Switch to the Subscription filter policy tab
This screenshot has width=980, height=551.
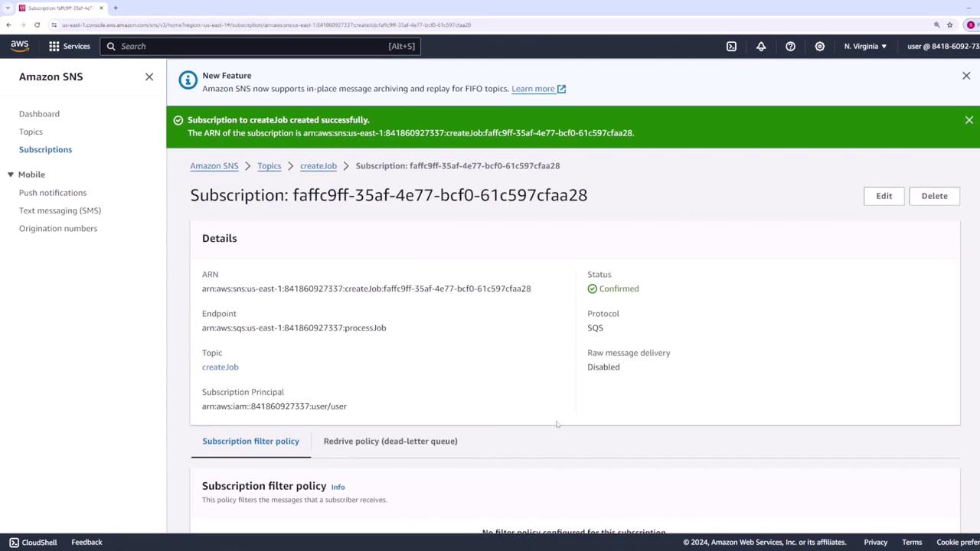pos(250,441)
